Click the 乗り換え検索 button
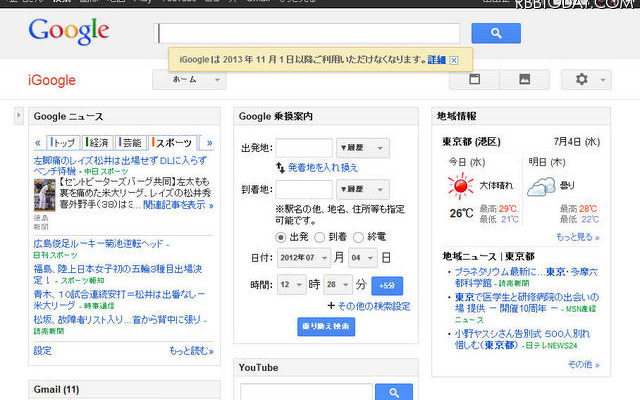The width and height of the screenshot is (640, 400). coord(326,327)
